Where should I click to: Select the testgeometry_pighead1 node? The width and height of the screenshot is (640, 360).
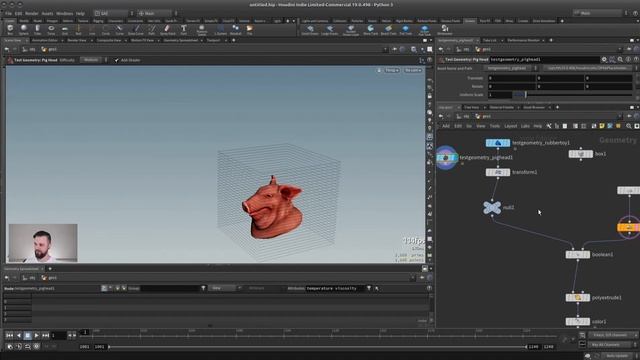click(446, 158)
